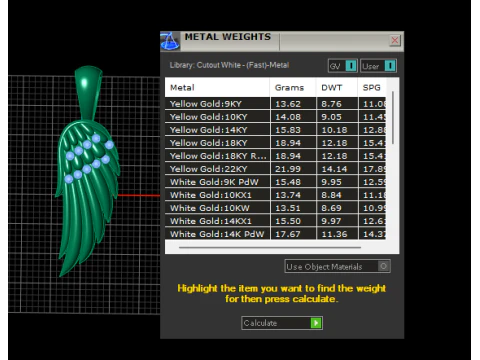Viewport: 480px width, 360px height.
Task: Click the Library: Cutout White label
Action: (x=229, y=65)
